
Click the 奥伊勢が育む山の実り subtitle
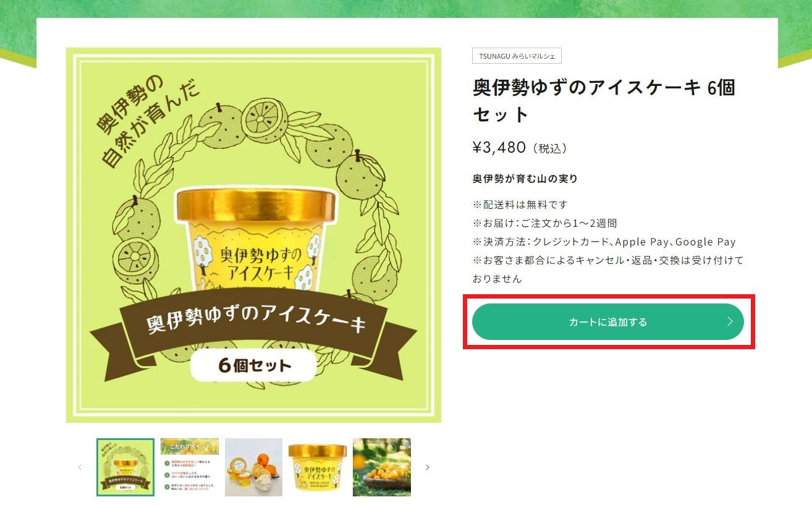[x=525, y=179]
